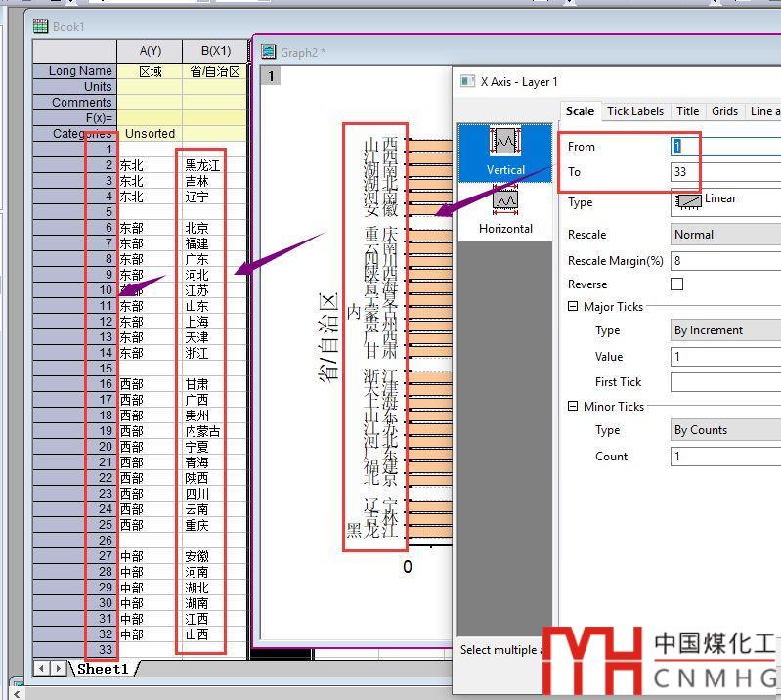
Task: Toggle the Reverse checkbox
Action: (676, 284)
